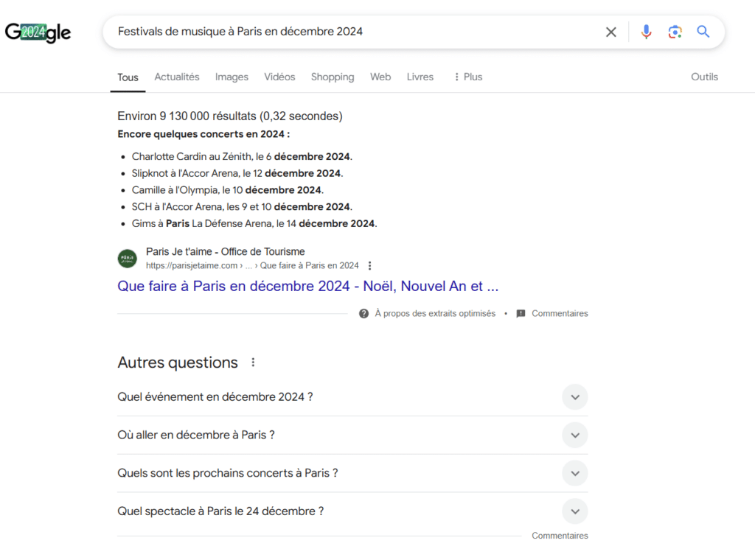
Task: Open the Images tab
Action: [x=232, y=77]
